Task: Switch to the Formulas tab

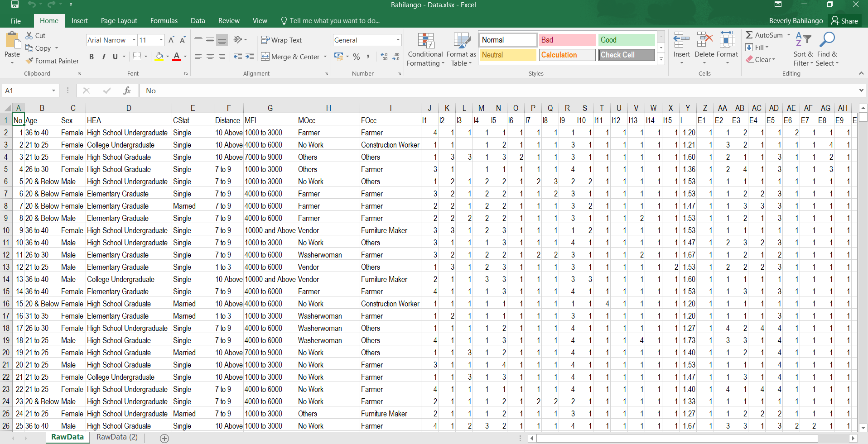Action: coord(164,21)
